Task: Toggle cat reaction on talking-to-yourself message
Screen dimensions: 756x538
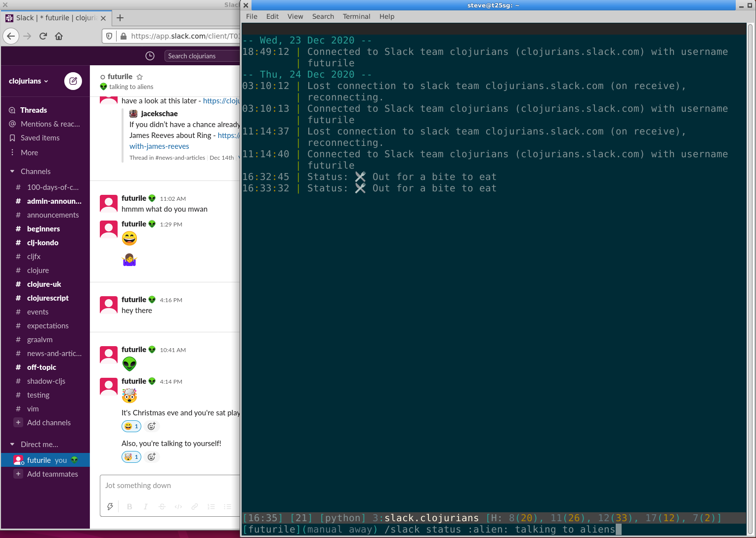Action: pos(131,457)
